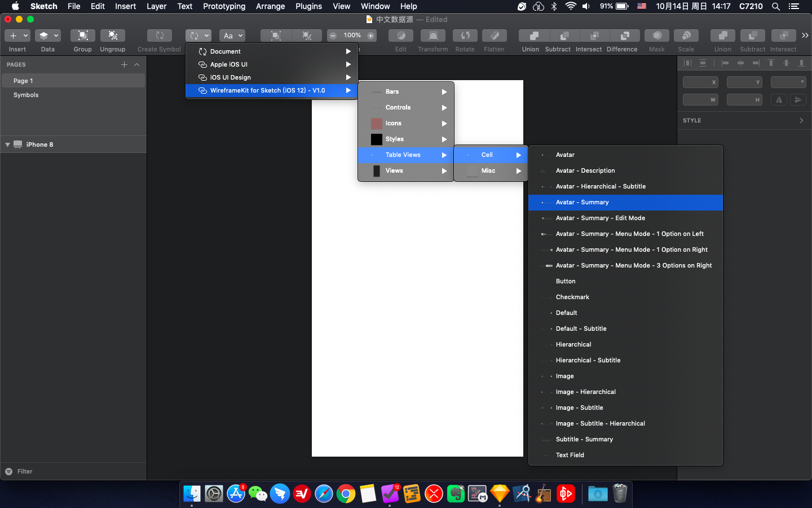812x508 pixels.
Task: Show more toolbar items with double chevron
Action: 805,36
